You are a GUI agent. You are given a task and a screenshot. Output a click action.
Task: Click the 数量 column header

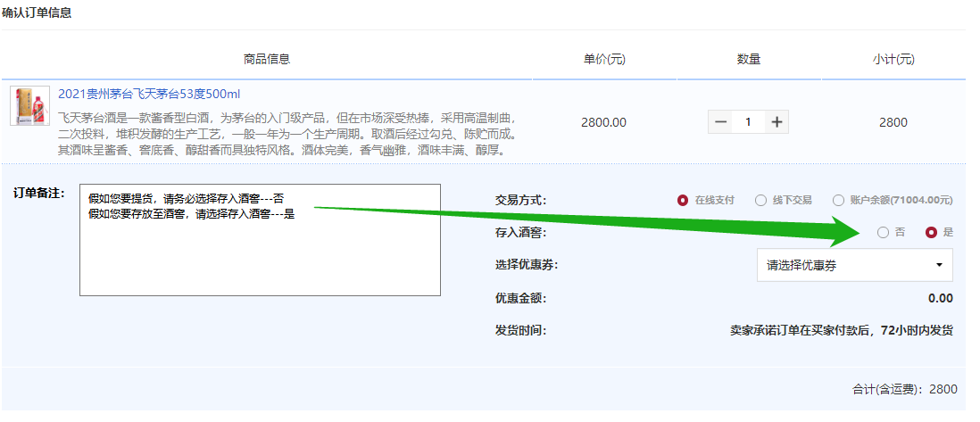pyautogui.click(x=749, y=60)
